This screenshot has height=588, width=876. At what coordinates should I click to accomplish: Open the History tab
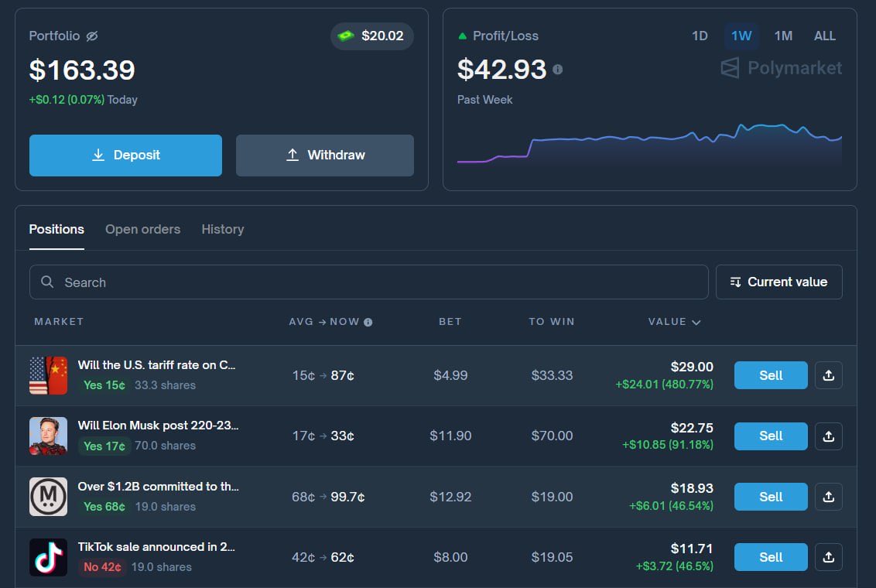(x=223, y=229)
